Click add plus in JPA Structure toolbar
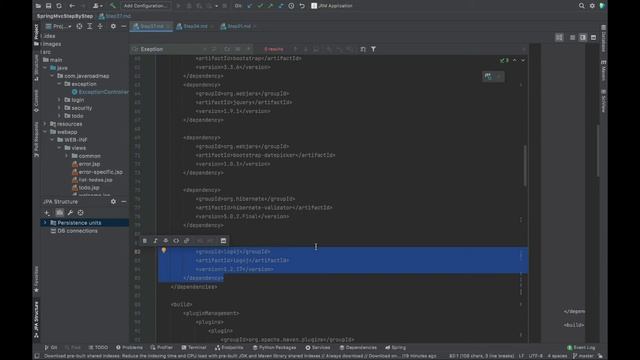This screenshot has width=640, height=360. tap(47, 213)
